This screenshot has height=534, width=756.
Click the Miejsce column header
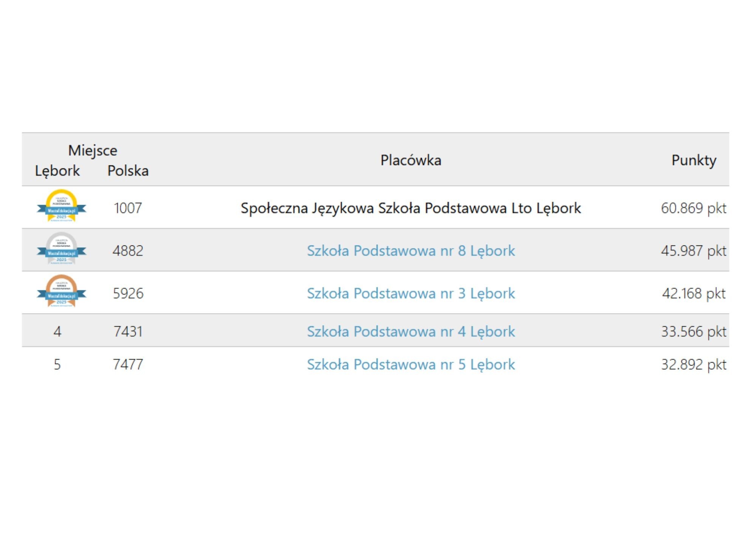[x=93, y=150]
